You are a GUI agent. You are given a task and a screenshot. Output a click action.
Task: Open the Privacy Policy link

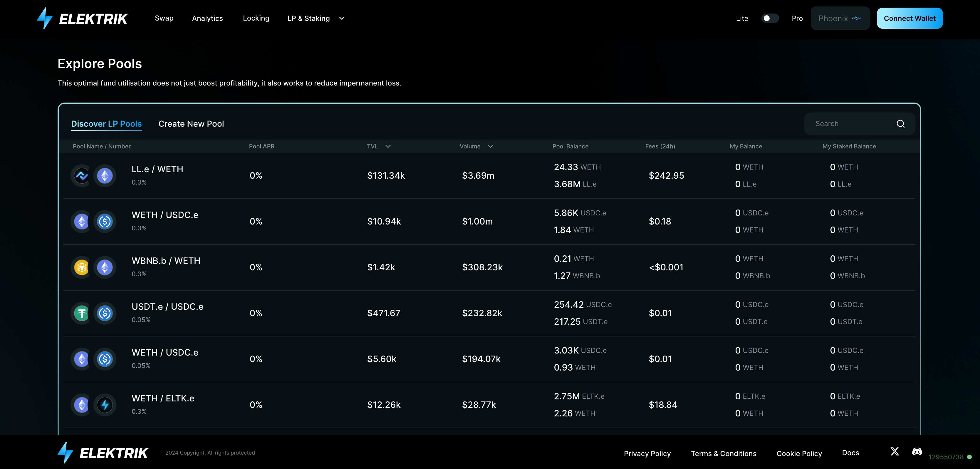[647, 453]
